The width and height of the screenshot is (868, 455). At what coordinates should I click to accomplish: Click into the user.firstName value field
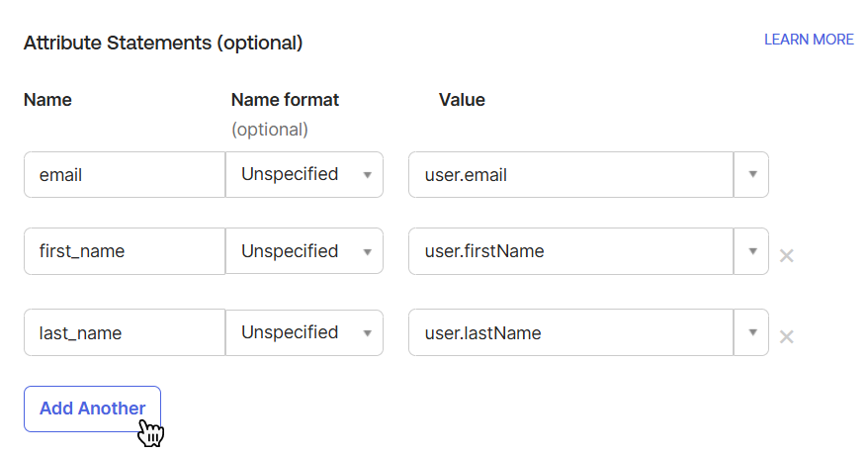point(570,252)
